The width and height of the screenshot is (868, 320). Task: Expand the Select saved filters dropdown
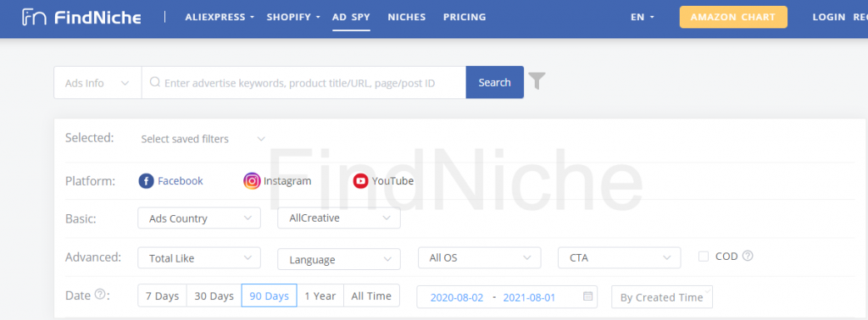(203, 139)
